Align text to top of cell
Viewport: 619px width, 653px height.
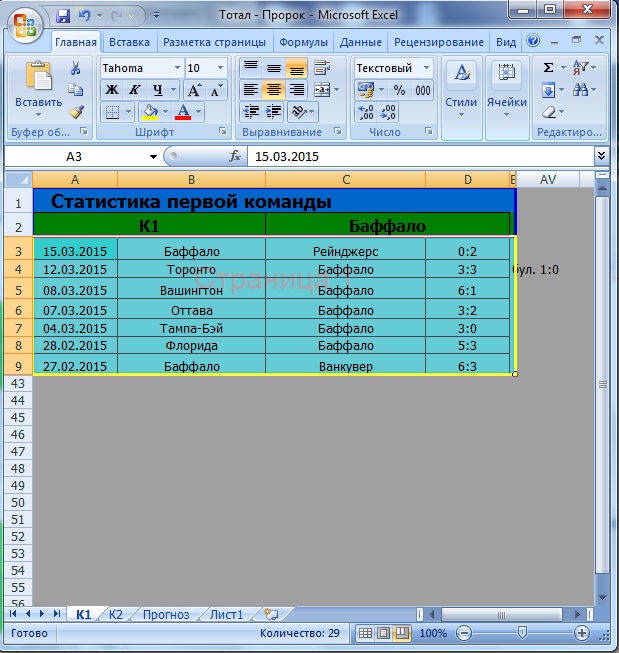click(x=251, y=68)
